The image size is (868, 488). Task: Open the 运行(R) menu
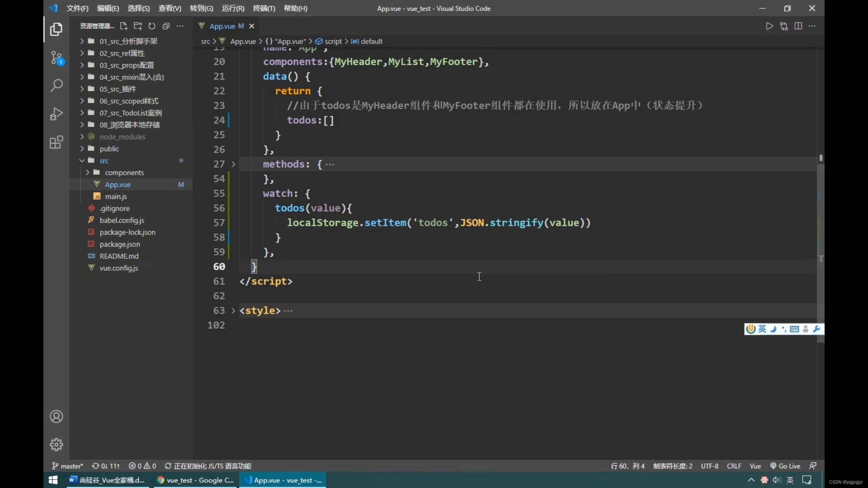pyautogui.click(x=233, y=8)
